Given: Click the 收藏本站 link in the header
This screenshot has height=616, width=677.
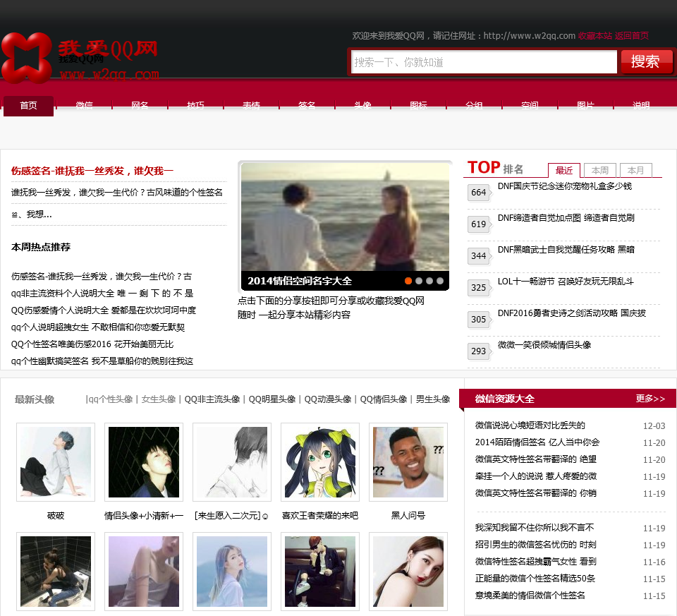Looking at the screenshot, I should 595,36.
